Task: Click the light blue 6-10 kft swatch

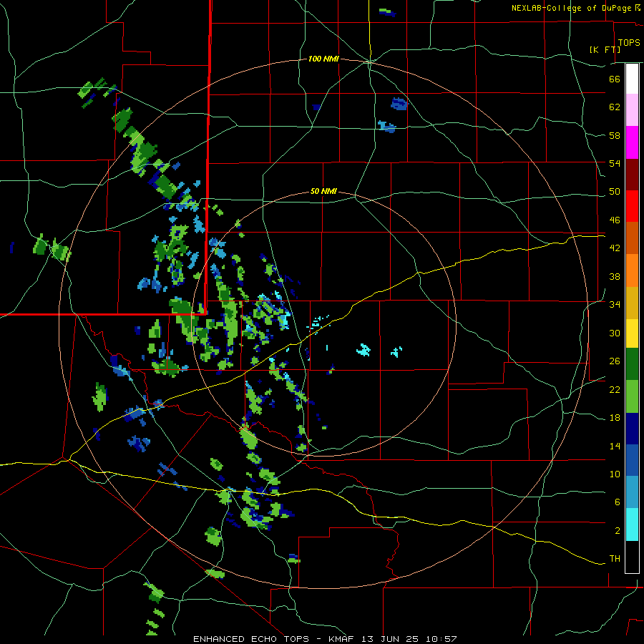Action: (632, 492)
